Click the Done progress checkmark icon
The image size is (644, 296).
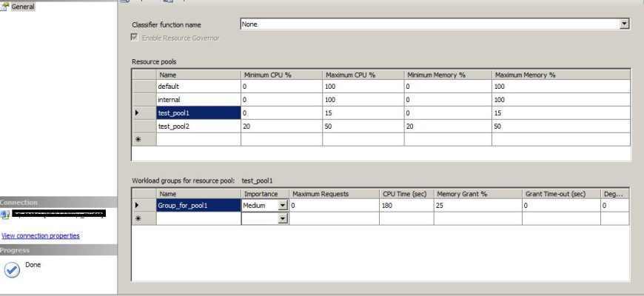pos(12,270)
